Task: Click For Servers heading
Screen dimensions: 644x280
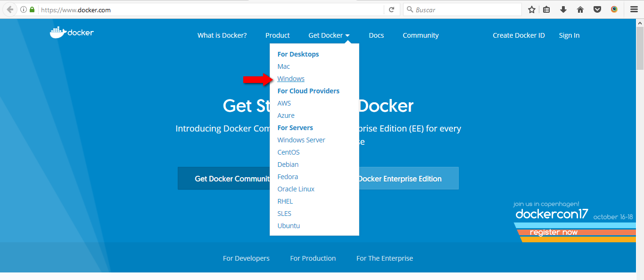Action: [295, 128]
